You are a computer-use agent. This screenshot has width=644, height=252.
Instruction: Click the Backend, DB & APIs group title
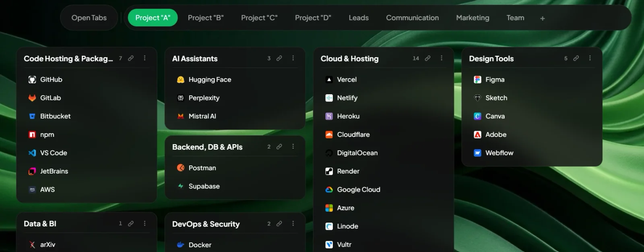pos(207,147)
